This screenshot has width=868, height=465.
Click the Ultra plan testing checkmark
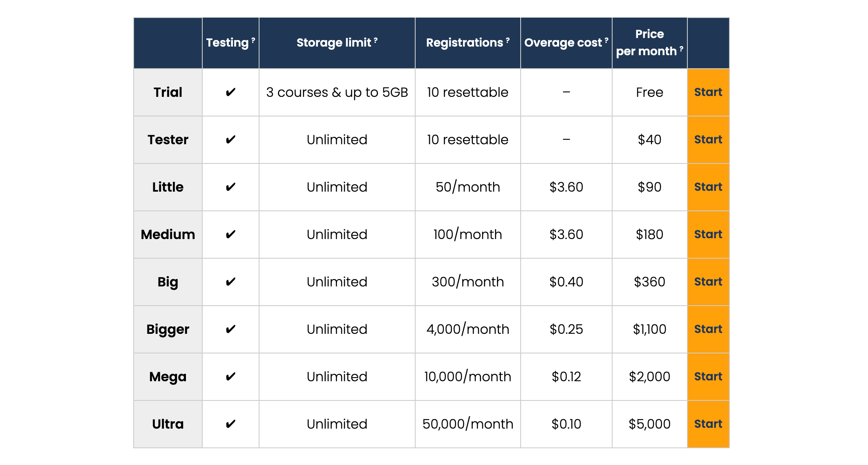click(x=230, y=424)
